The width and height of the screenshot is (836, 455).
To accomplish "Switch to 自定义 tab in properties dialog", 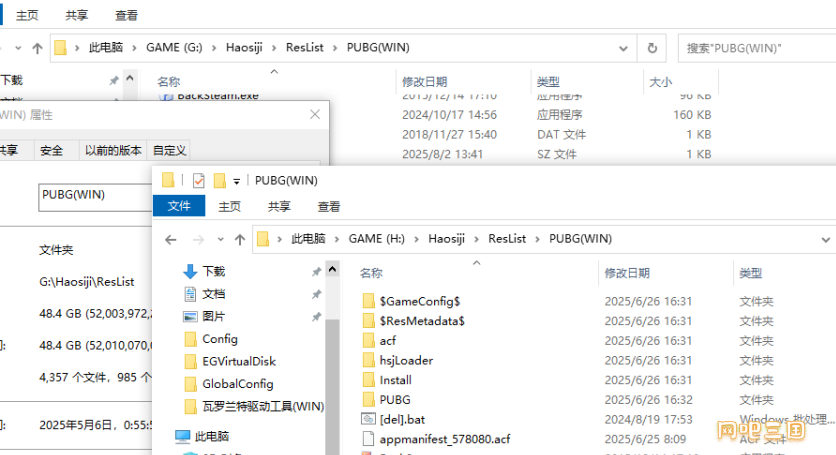I will [x=169, y=150].
